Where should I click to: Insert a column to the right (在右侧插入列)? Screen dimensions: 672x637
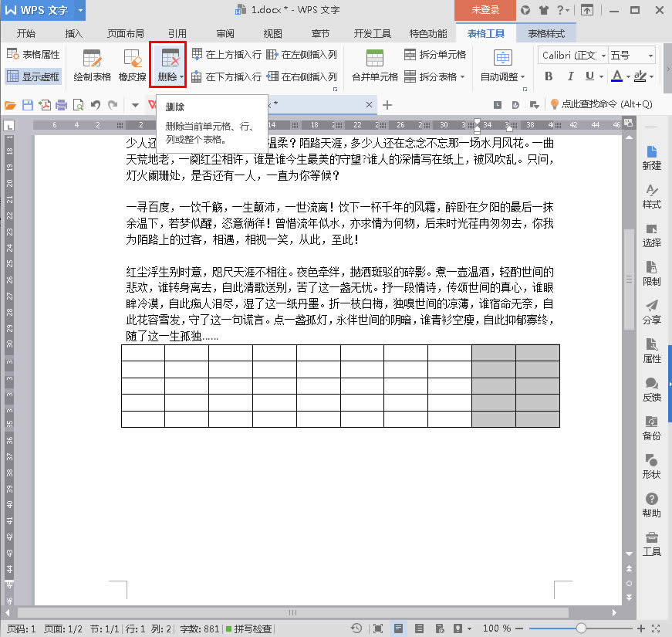(302, 76)
